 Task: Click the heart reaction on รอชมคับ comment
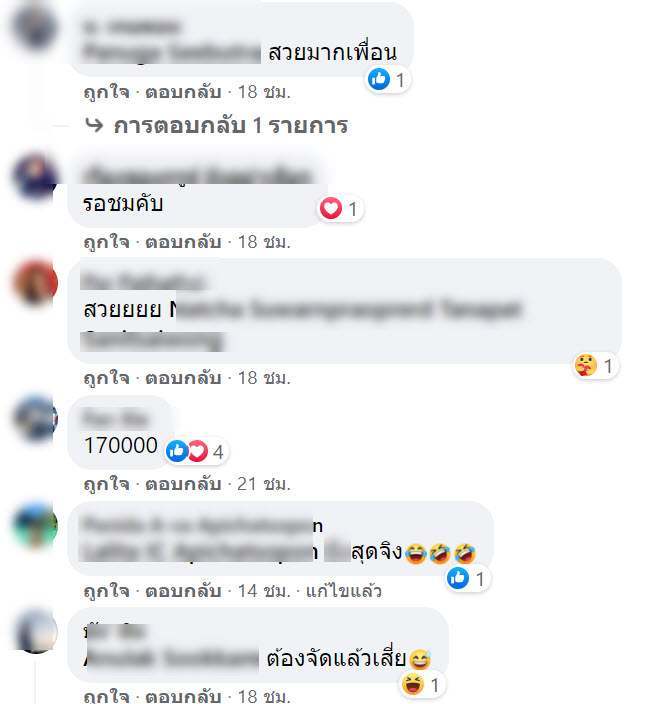[340, 209]
